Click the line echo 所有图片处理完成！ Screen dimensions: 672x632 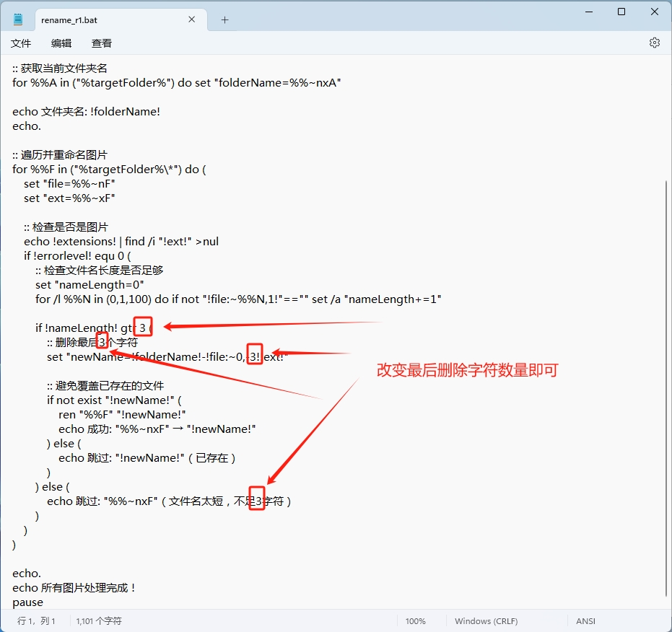coord(74,587)
